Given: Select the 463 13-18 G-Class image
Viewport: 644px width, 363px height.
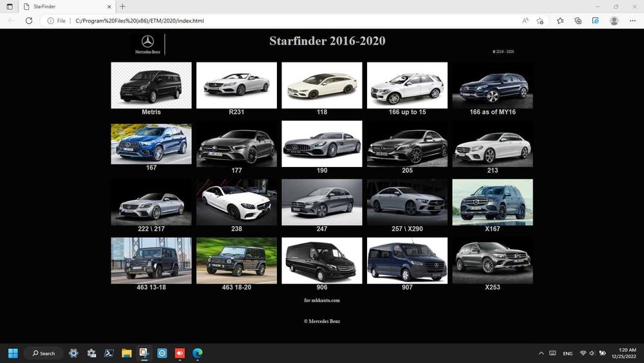Looking at the screenshot, I should 151,260.
